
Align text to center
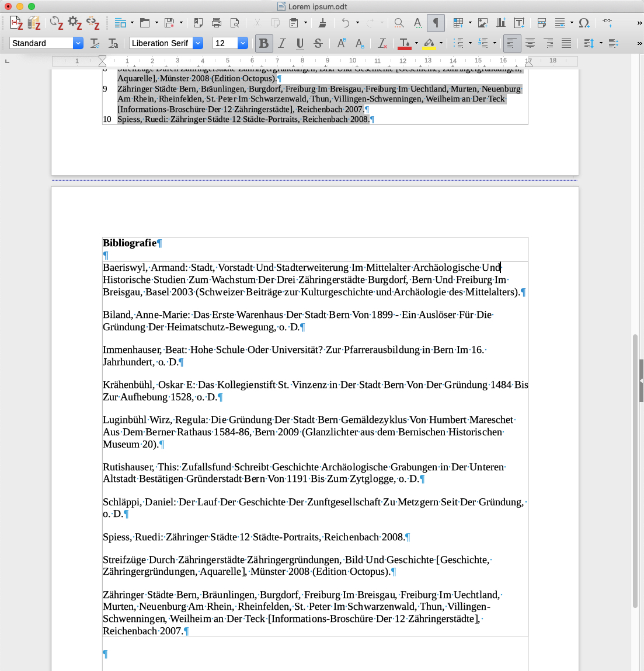pos(530,43)
